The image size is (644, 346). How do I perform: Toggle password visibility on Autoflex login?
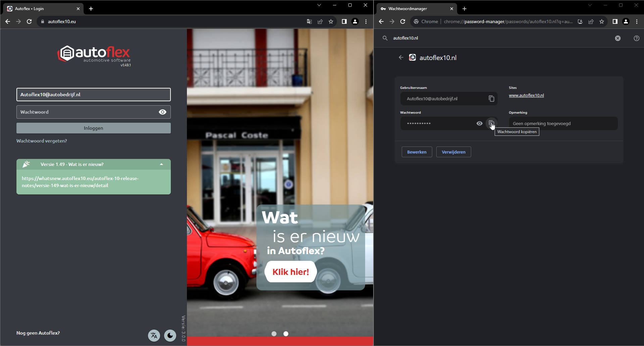coord(162,112)
